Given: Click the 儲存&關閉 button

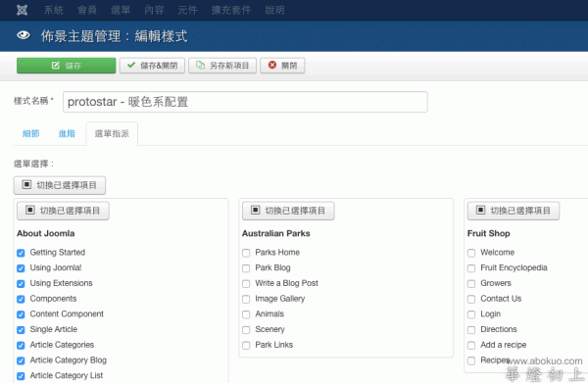Looking at the screenshot, I should [x=152, y=66].
